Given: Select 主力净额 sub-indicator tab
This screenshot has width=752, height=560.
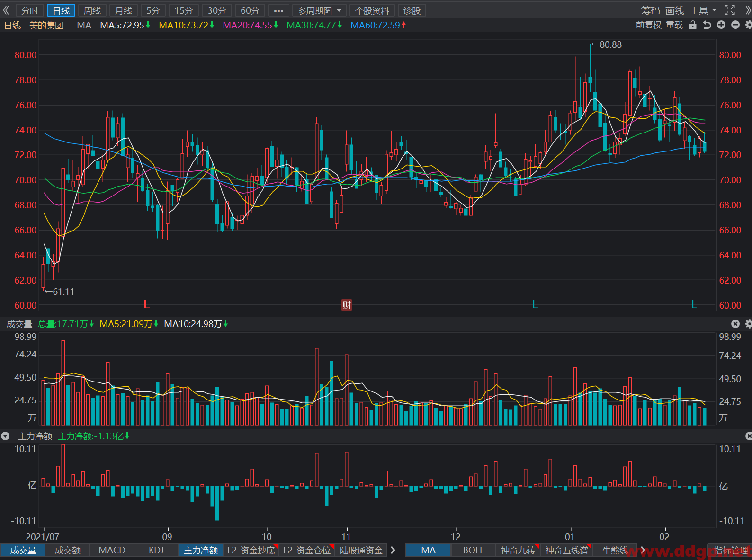Looking at the screenshot, I should click(201, 550).
